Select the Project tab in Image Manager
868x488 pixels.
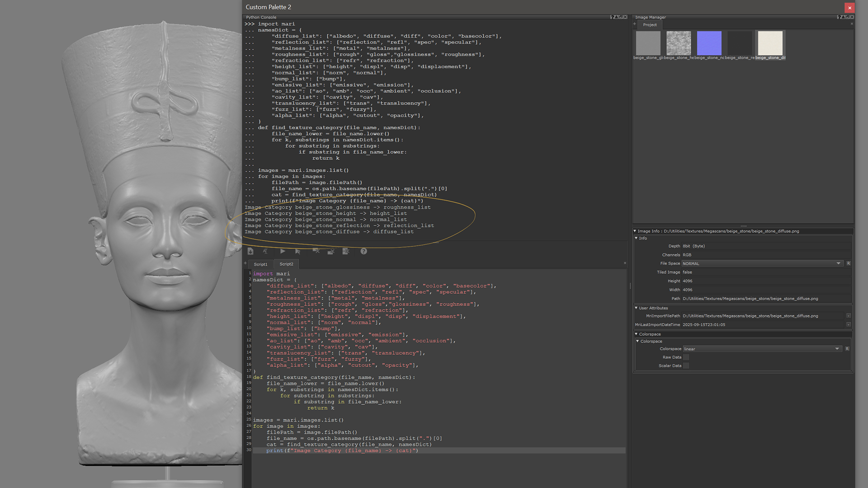(650, 25)
